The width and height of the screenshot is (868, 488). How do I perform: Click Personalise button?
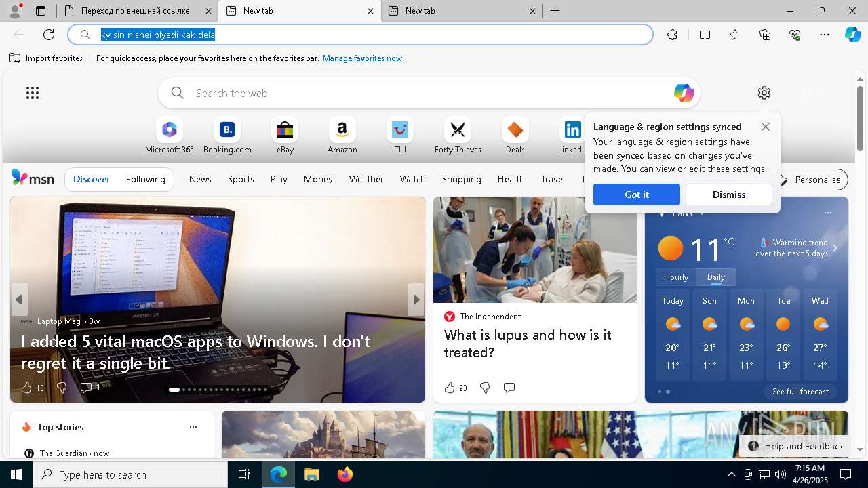[x=810, y=180]
